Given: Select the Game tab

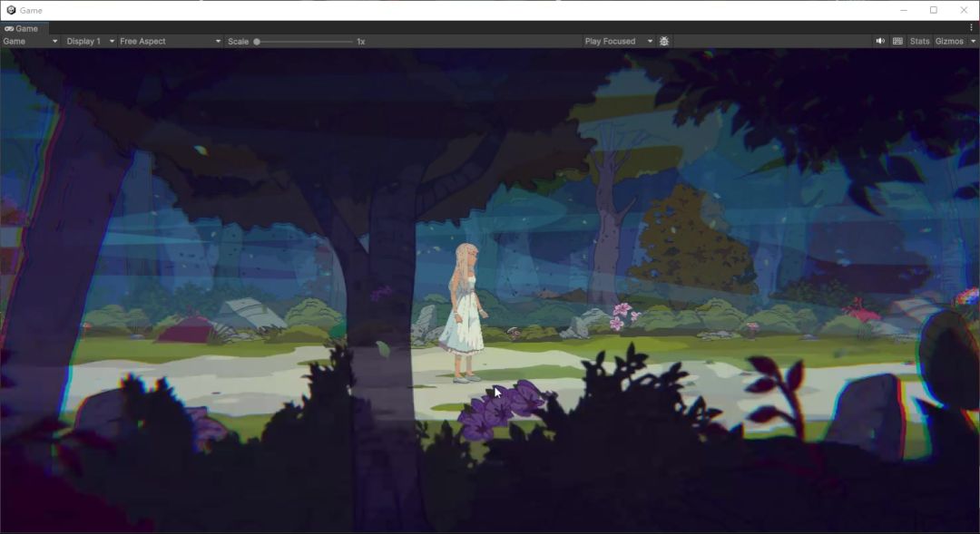Looking at the screenshot, I should click(x=22, y=29).
